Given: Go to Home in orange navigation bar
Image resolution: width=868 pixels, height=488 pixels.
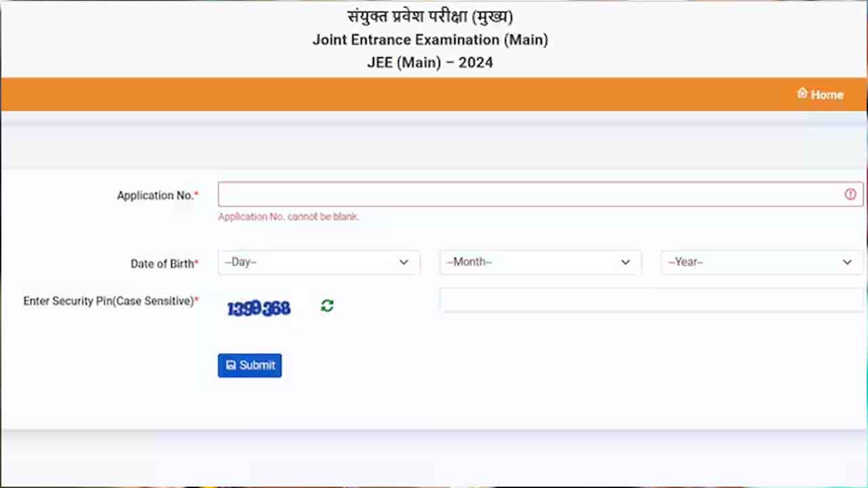Looking at the screenshot, I should pos(821,94).
